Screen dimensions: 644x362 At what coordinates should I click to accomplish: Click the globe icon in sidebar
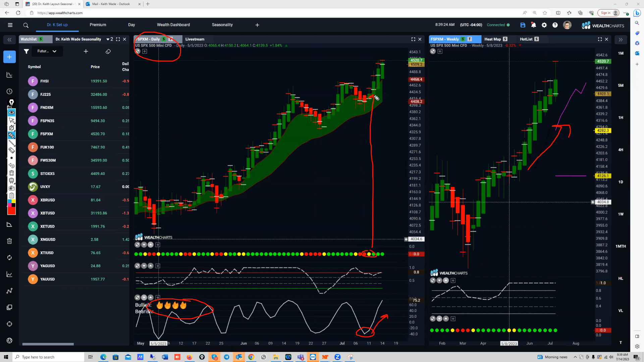coord(9,341)
